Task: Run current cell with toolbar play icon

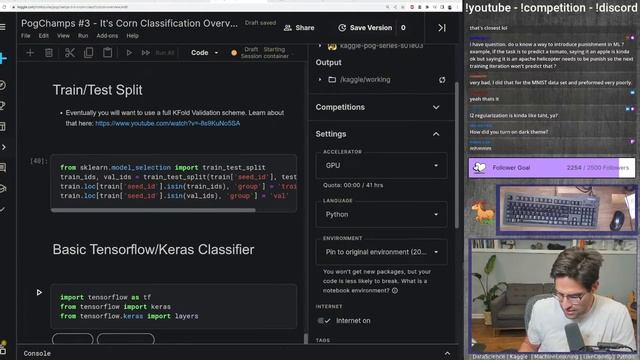Action: click(129, 53)
